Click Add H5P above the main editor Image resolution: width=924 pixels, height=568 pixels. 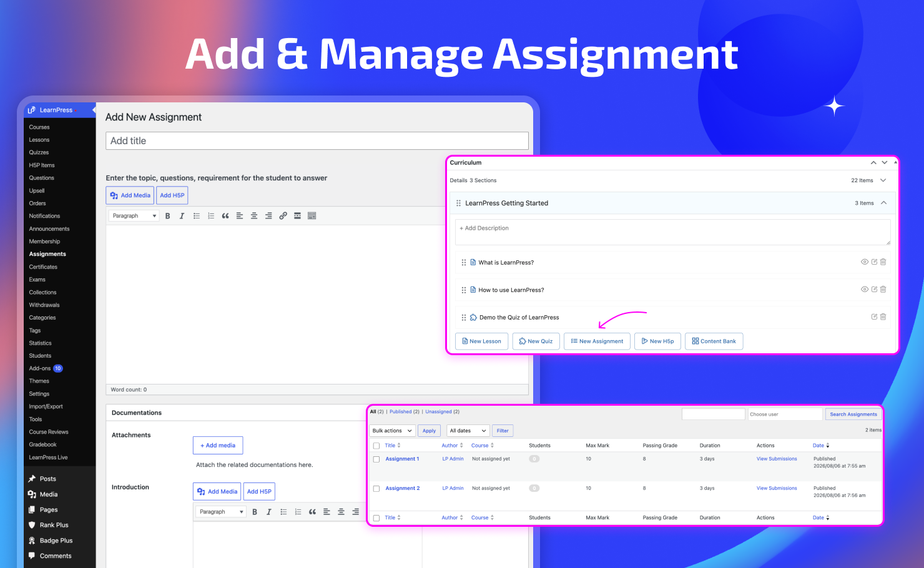click(172, 195)
